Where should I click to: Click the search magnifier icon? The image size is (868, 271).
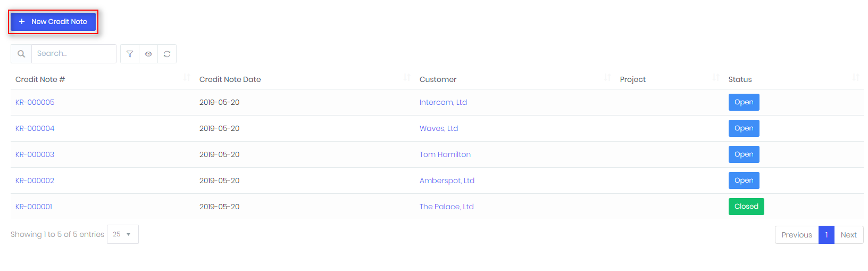tap(21, 54)
